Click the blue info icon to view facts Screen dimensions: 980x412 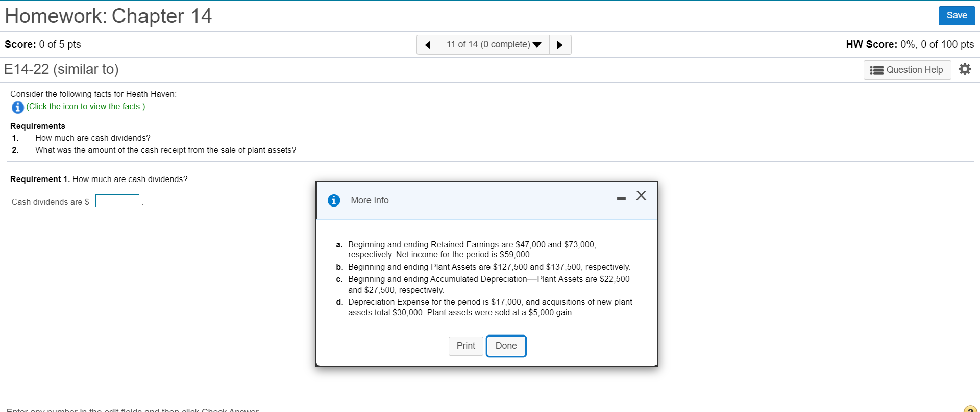click(x=17, y=107)
